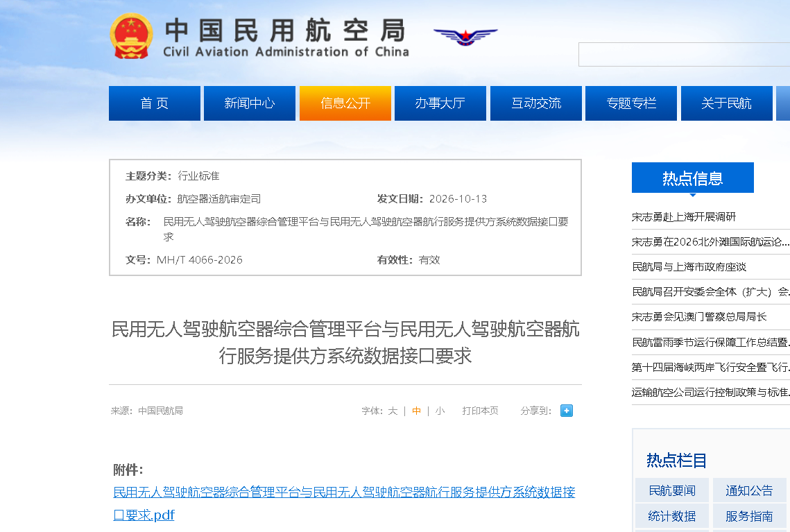Open news link 运输航空公司运行控制政策与标准

click(710, 393)
